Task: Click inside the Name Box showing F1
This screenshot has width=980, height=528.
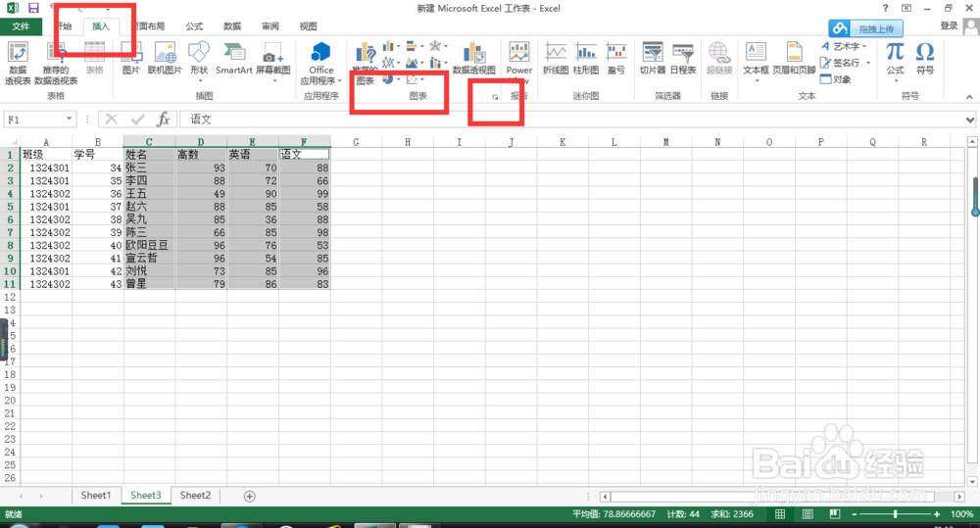Action: [34, 120]
